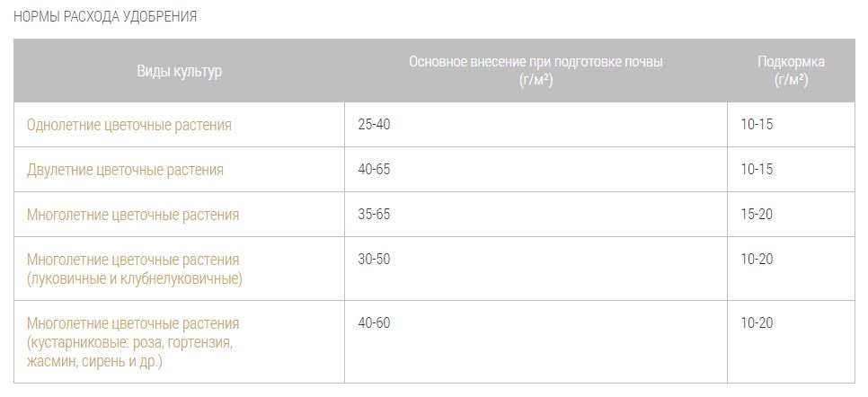Click the 'НОРМЫ РАСХОДА УДОБРЕНИЯ' heading
The height and width of the screenshot is (397, 868).
[105, 17]
